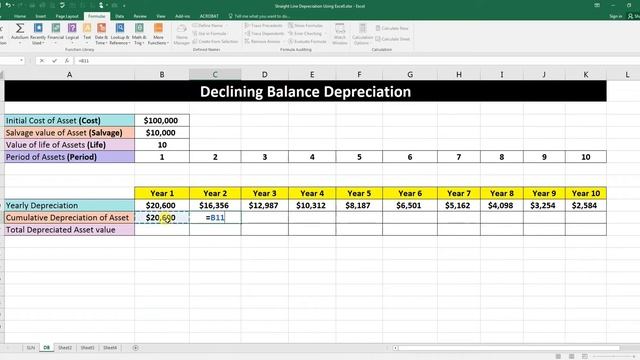
Task: Click the account icon next to Sign in
Action: pyautogui.click(x=631, y=16)
